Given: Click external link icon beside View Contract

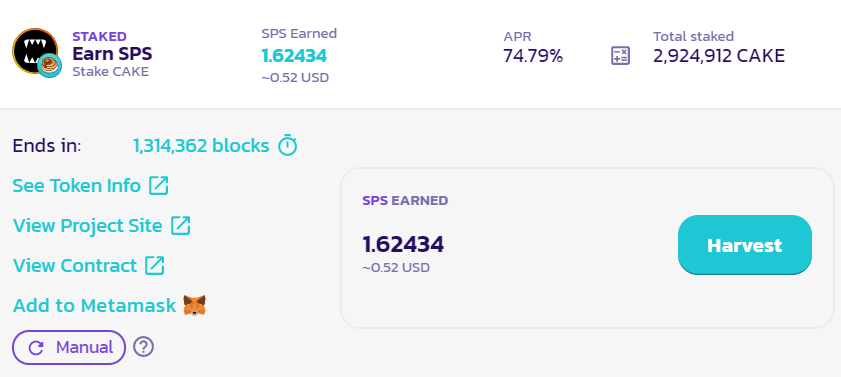Looking at the screenshot, I should 155,265.
